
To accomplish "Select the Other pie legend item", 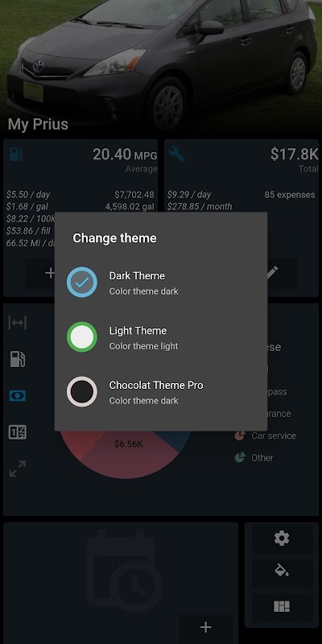I will pyautogui.click(x=254, y=457).
